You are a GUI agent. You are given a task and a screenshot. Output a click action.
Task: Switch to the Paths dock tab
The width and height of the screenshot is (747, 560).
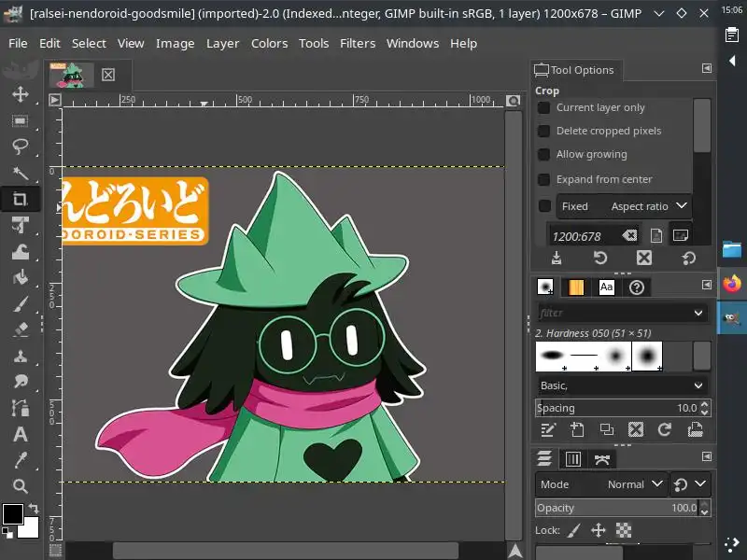(602, 459)
